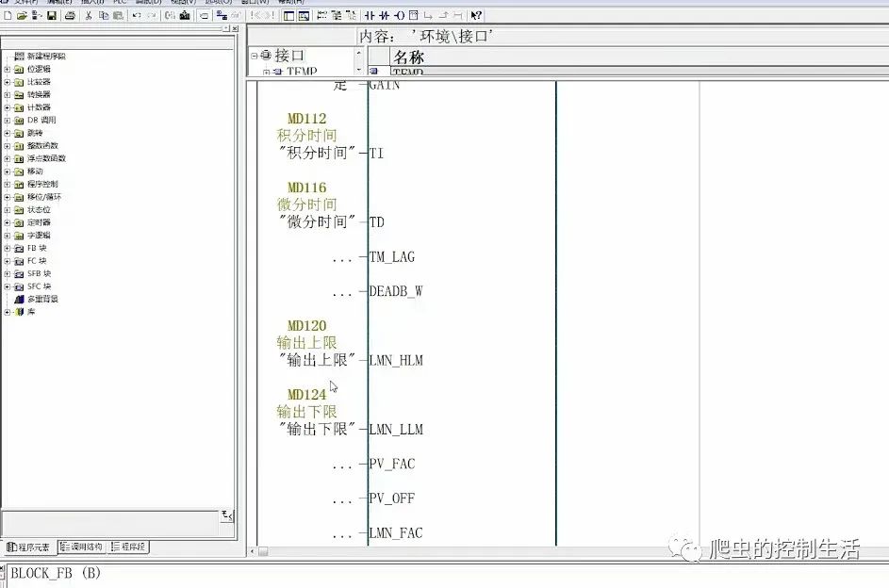Screen dimensions: 889x588
Task: Switch to the 程序元素 tab
Action: pos(28,547)
